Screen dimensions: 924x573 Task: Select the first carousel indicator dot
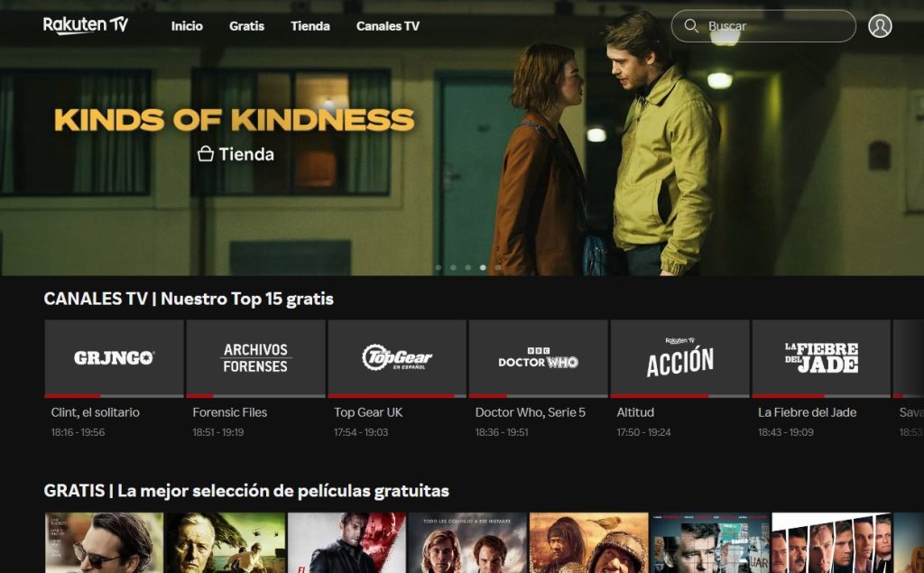(439, 268)
